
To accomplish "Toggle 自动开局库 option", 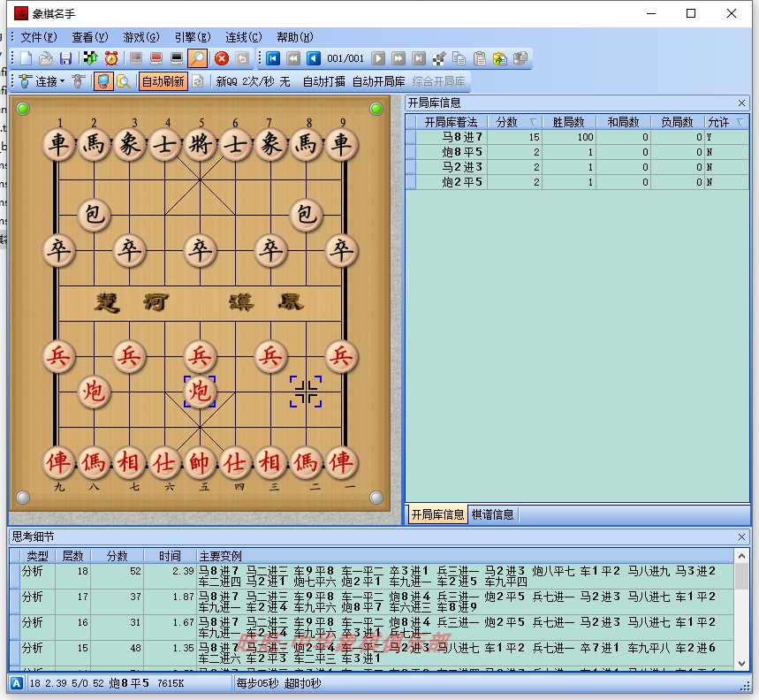I will 378,81.
